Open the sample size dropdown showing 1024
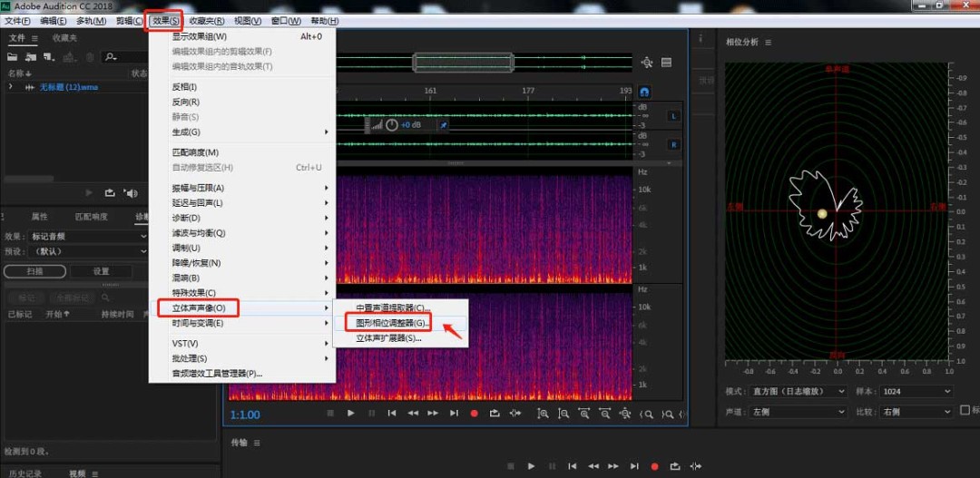This screenshot has height=478, width=980. tap(917, 391)
